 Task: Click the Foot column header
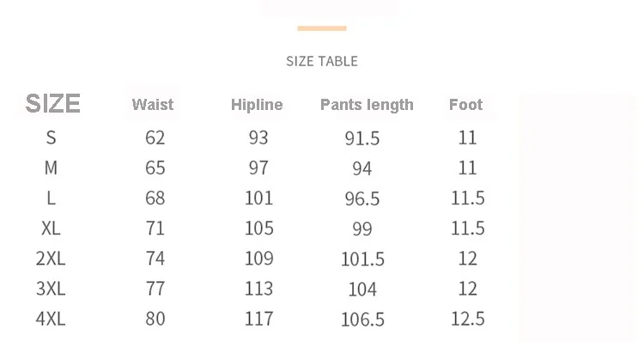pyautogui.click(x=465, y=105)
